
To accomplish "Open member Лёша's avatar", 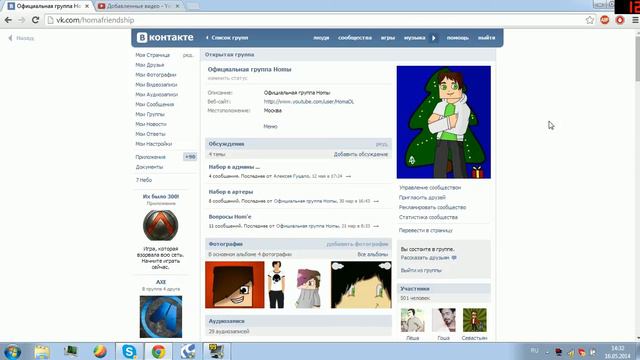I will coord(412,320).
